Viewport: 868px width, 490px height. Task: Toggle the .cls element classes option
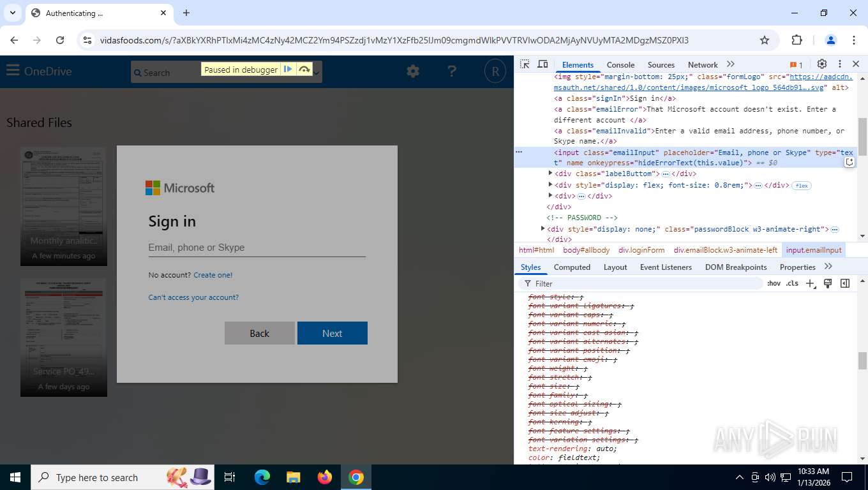coord(792,283)
